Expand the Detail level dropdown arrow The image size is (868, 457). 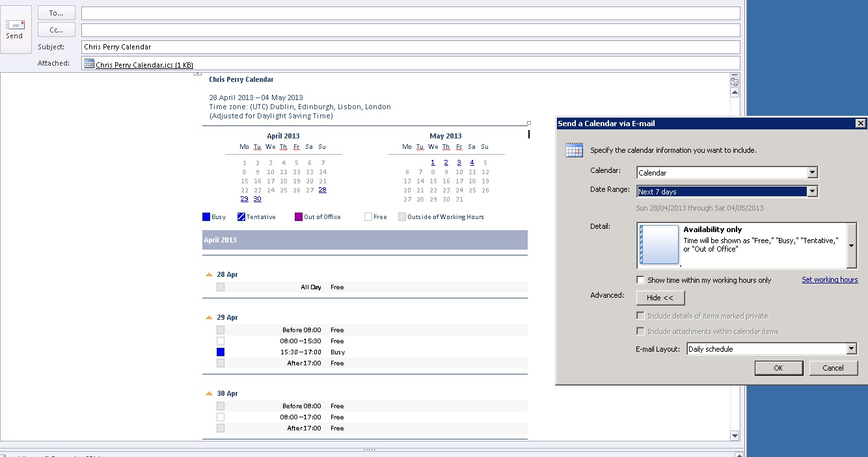852,246
